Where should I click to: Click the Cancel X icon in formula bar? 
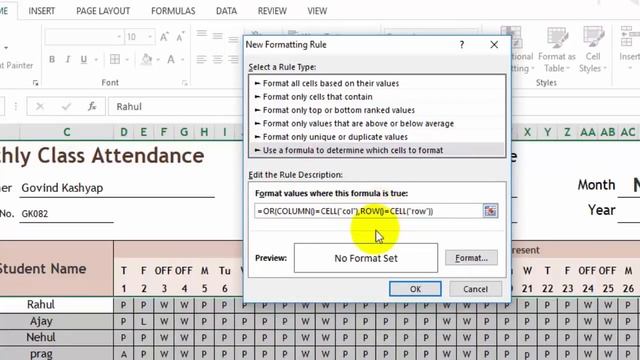[40, 107]
